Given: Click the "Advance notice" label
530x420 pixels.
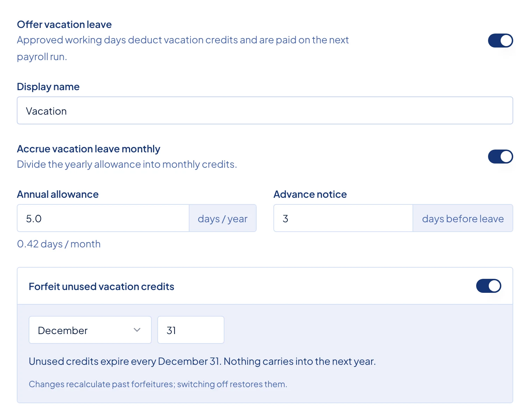Looking at the screenshot, I should (x=310, y=194).
